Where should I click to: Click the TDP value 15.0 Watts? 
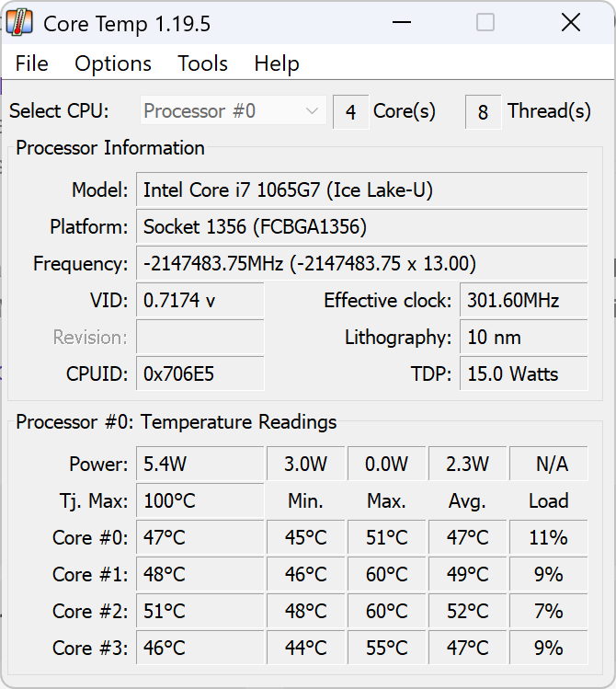point(524,374)
